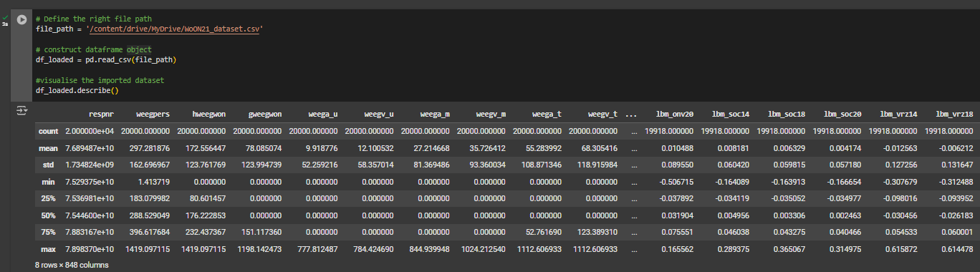
Task: Click the '8 rows × 848 columns' summary text
Action: pyautogui.click(x=72, y=265)
